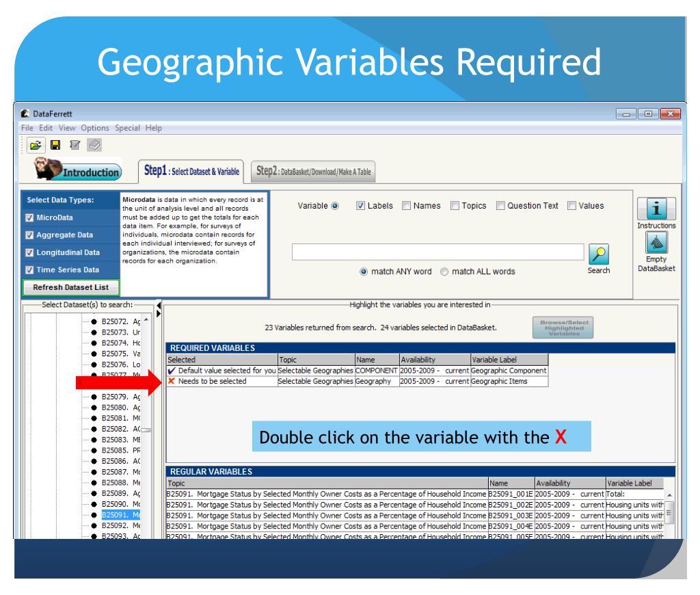Screen dimensions: 700x595
Task: Select the B25092 dataset tree item
Action: click(120, 525)
